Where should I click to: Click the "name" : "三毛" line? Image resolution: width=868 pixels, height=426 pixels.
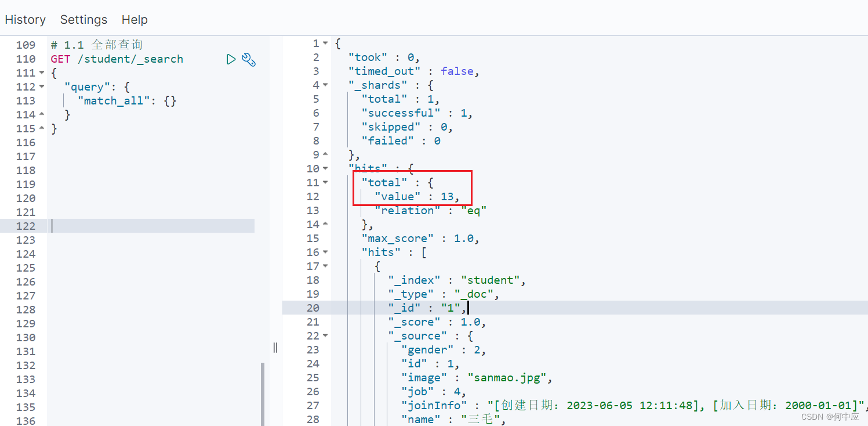pos(454,419)
